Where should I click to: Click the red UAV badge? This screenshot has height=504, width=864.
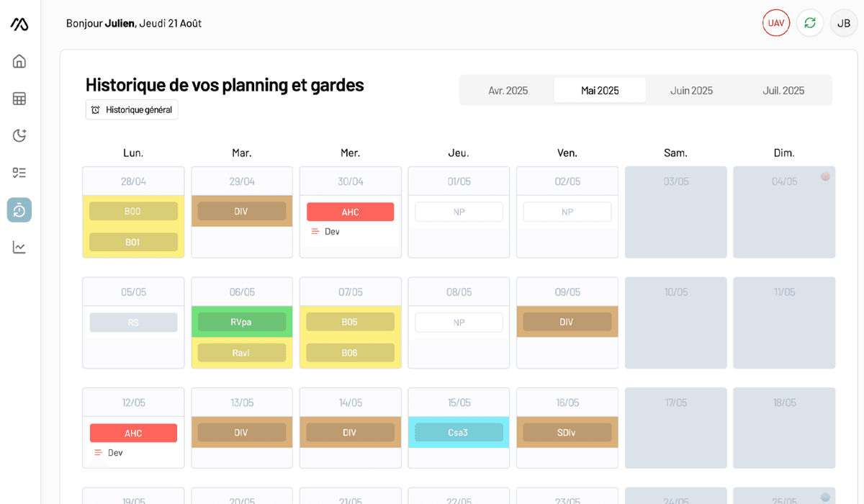(x=776, y=23)
